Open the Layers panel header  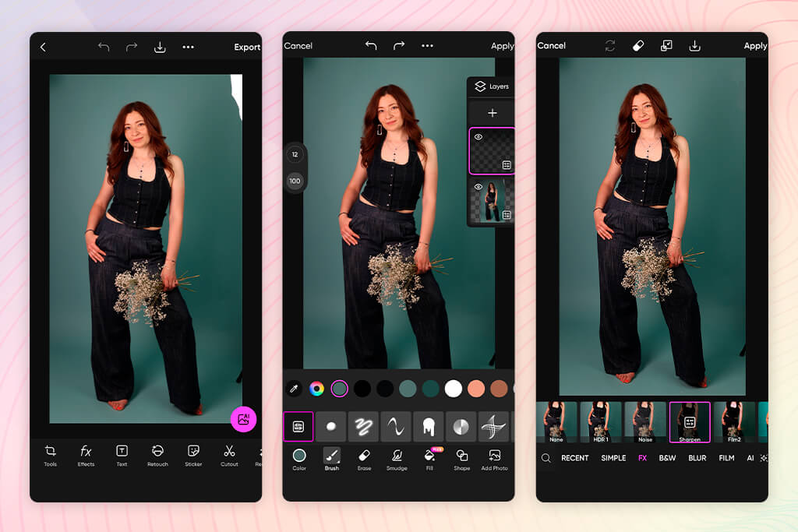(x=492, y=86)
